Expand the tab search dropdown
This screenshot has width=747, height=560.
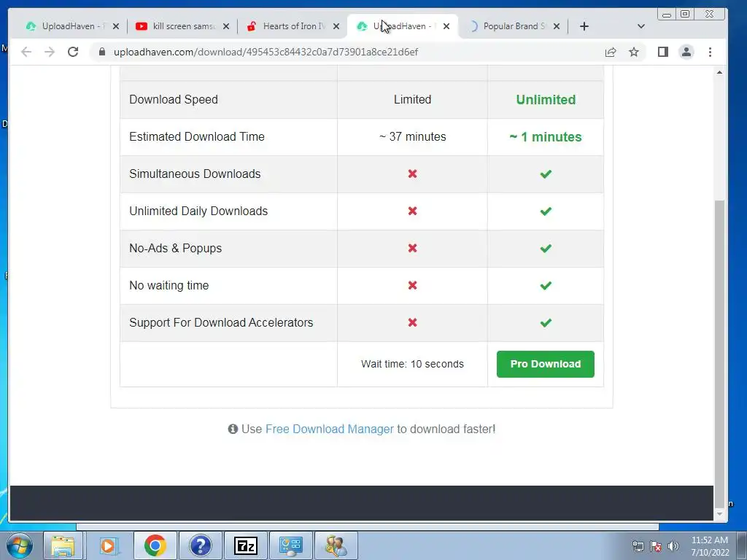(x=640, y=26)
